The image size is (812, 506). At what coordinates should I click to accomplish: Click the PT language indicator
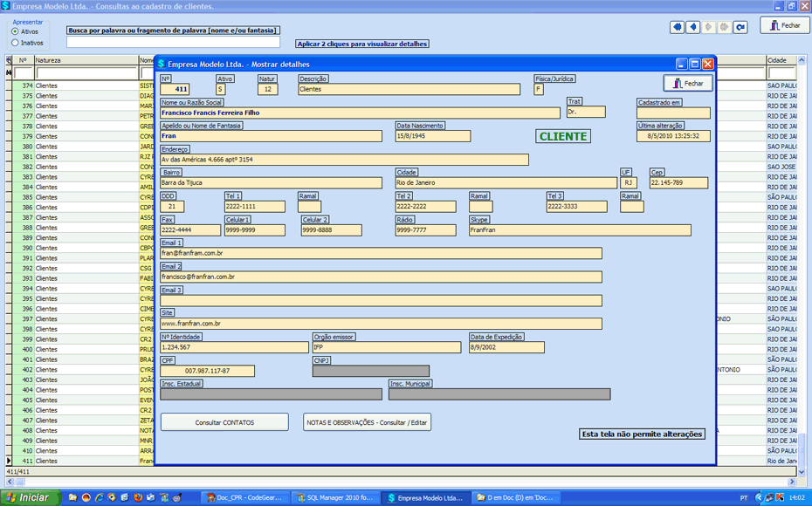pyautogui.click(x=744, y=498)
